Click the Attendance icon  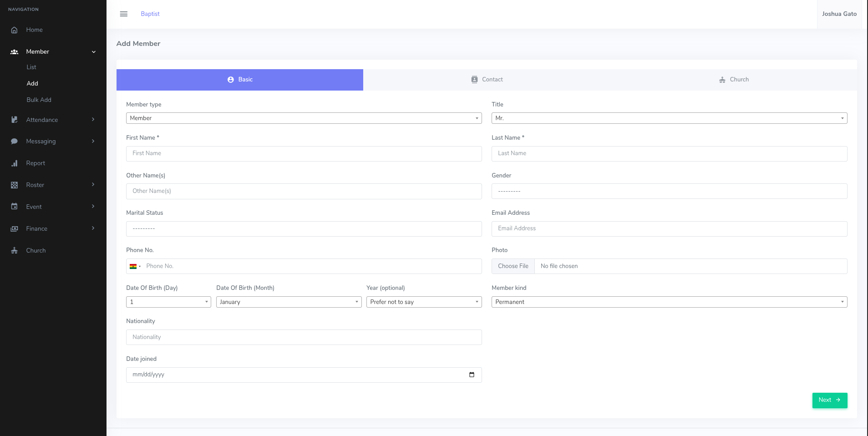(x=14, y=120)
